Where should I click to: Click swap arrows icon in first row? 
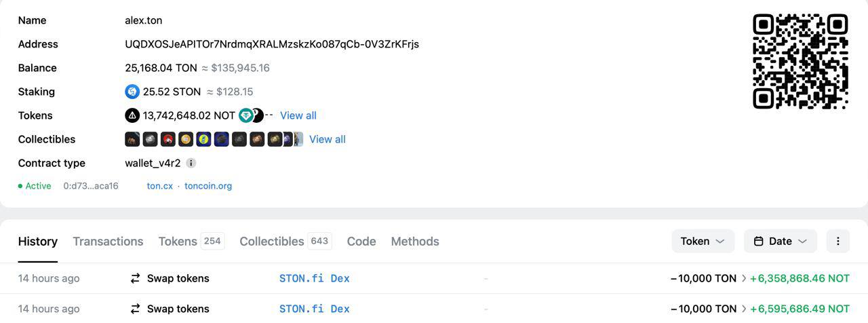click(x=135, y=278)
